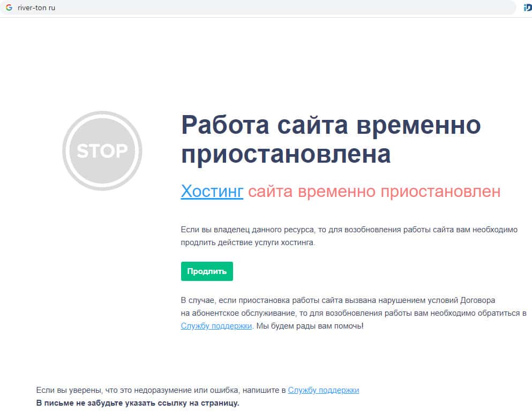Follow the footer "Службу поддержки" link
The height and width of the screenshot is (411, 532).
click(x=324, y=390)
